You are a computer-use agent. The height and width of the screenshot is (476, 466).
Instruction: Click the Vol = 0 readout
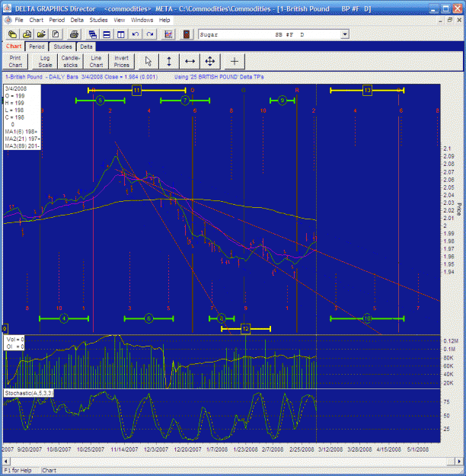(x=14, y=340)
